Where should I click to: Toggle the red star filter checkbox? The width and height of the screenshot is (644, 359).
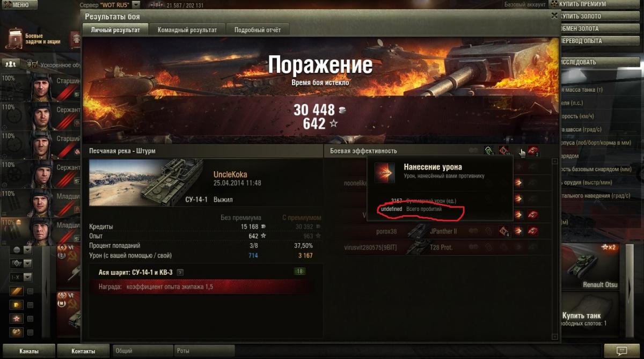tap(31, 319)
